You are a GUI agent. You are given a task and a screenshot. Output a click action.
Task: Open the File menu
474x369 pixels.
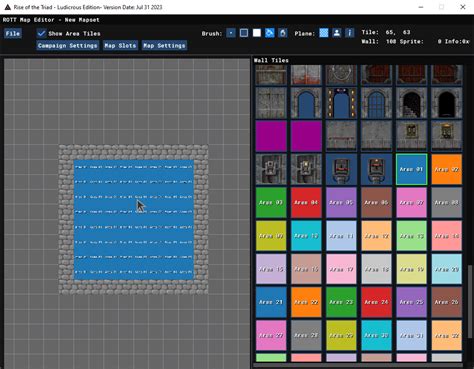pyautogui.click(x=13, y=33)
